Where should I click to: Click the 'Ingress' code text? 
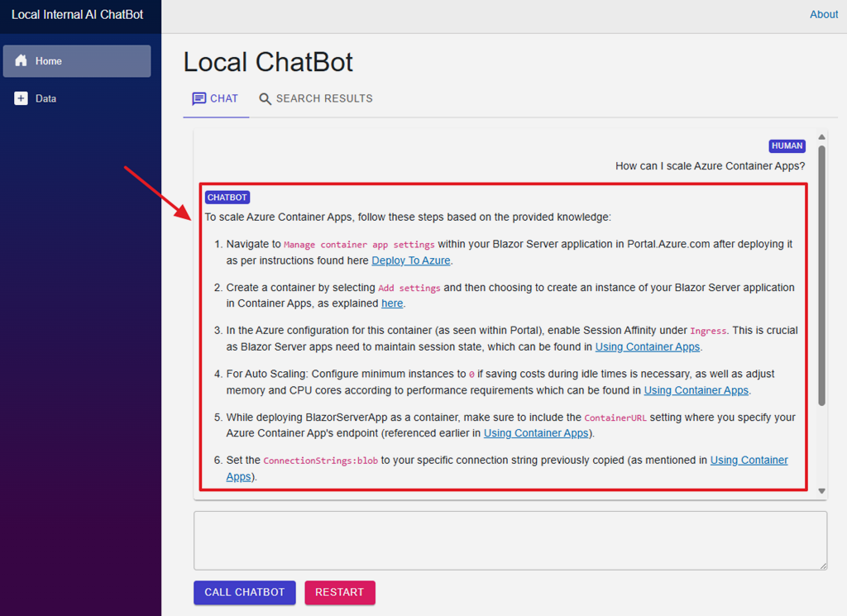708,331
